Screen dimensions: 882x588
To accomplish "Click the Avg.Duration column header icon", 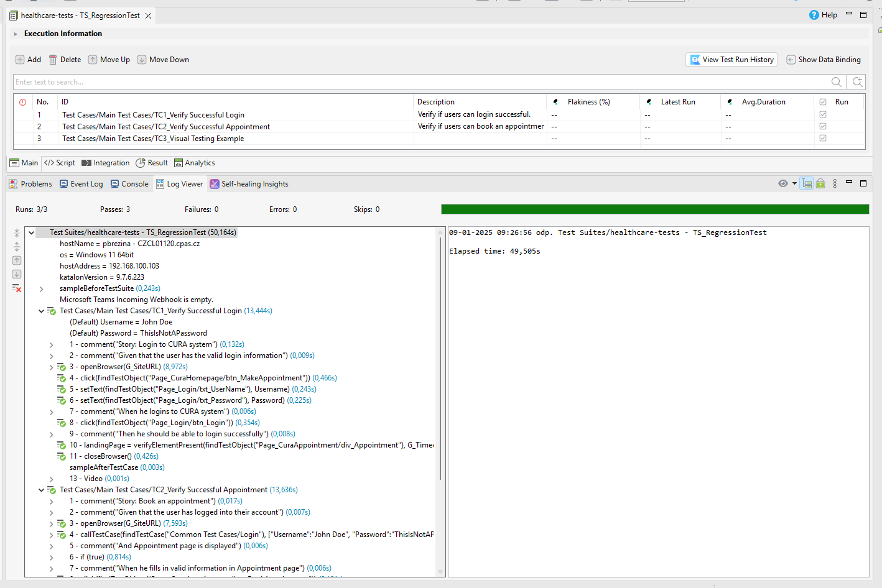I will [730, 102].
